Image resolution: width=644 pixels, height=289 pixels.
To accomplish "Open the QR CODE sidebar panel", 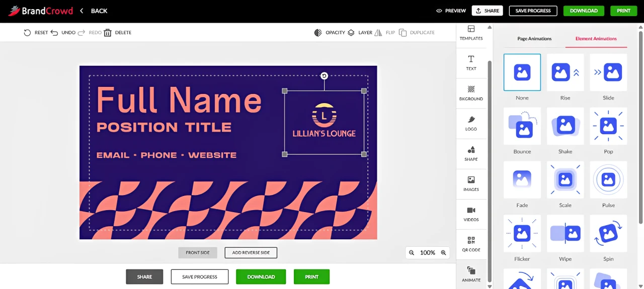I will tap(471, 244).
